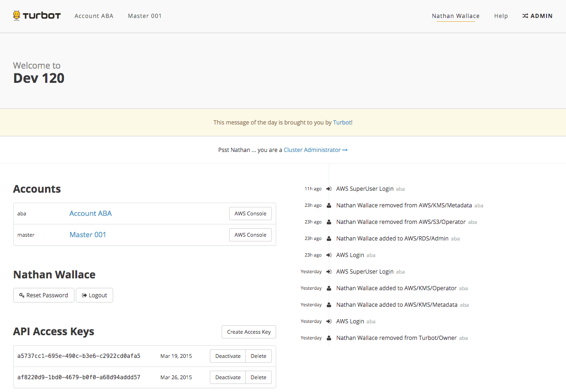Click user icon beside removed from AWS/KMS/Metadata
Image resolution: width=566 pixels, height=392 pixels.
329,205
